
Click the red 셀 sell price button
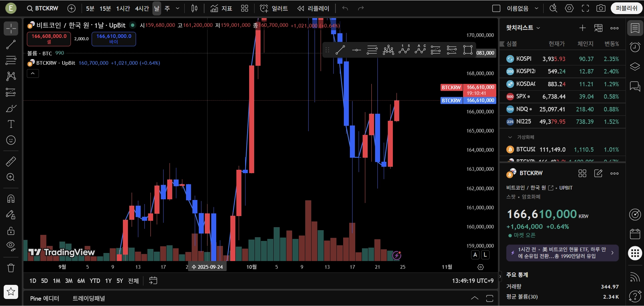[49, 39]
